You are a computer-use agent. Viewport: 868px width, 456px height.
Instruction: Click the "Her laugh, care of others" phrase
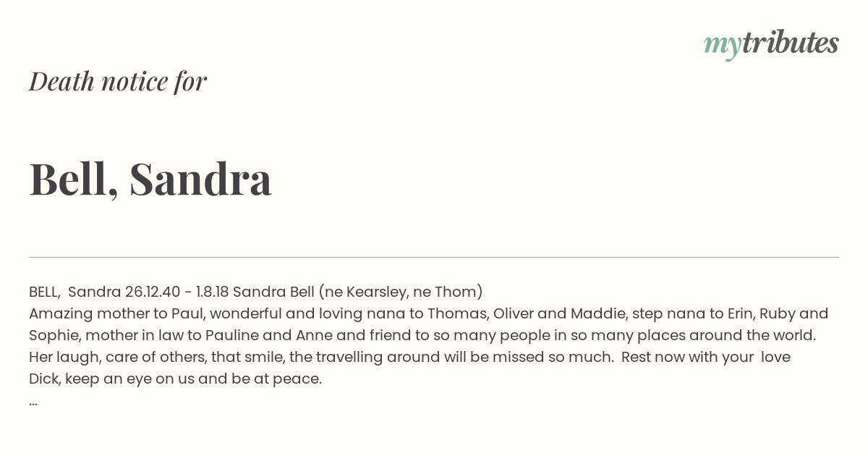[x=114, y=357]
